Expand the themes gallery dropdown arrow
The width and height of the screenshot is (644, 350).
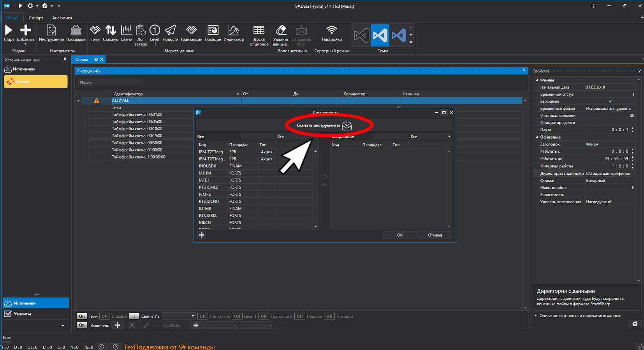pos(411,43)
